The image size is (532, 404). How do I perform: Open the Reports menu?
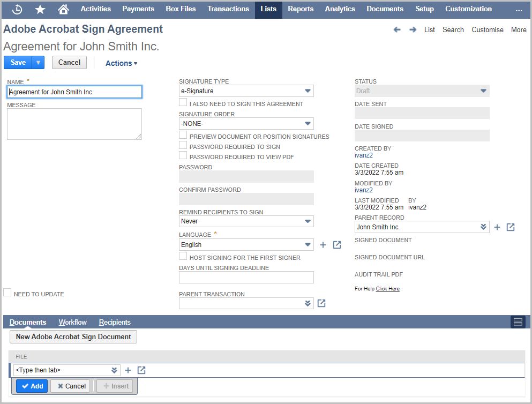301,9
